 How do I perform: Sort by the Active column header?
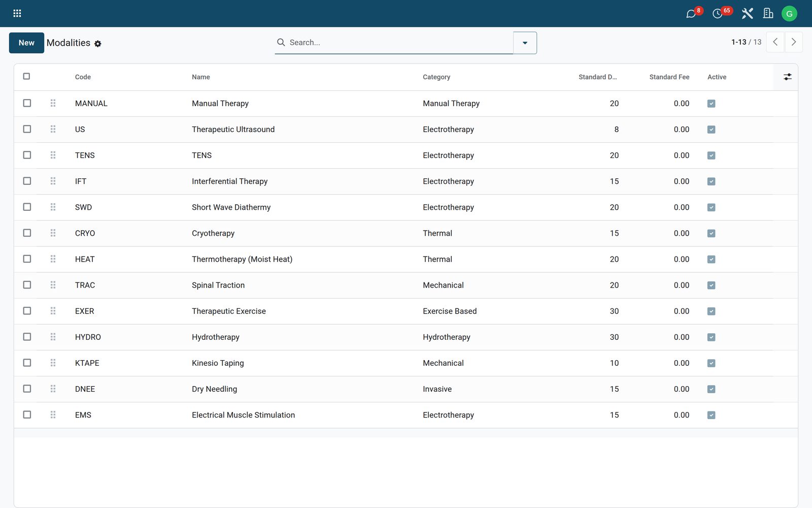717,77
